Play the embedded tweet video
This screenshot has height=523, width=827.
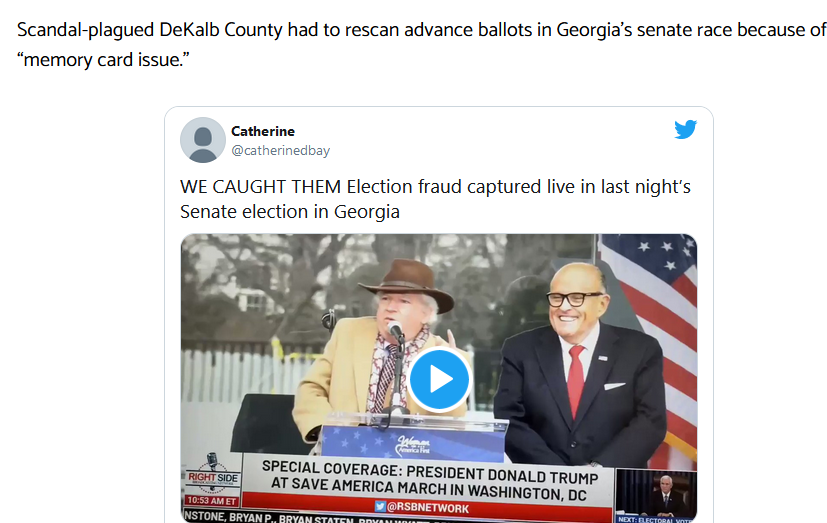tap(439, 379)
